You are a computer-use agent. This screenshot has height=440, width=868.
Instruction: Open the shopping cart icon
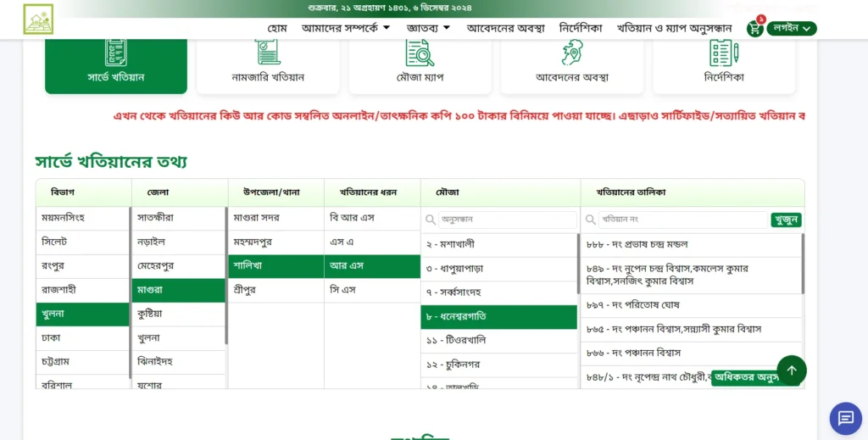pyautogui.click(x=754, y=28)
